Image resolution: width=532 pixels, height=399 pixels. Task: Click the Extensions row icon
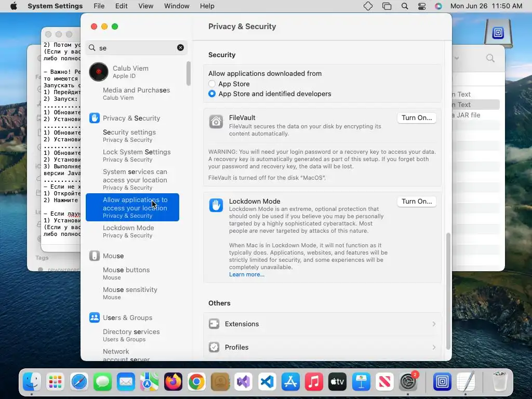click(214, 324)
